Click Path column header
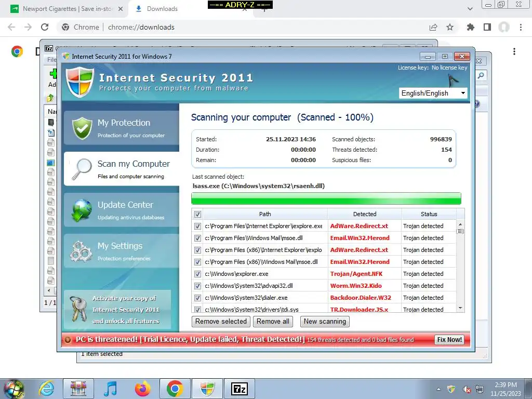The width and height of the screenshot is (532, 399). click(x=265, y=214)
